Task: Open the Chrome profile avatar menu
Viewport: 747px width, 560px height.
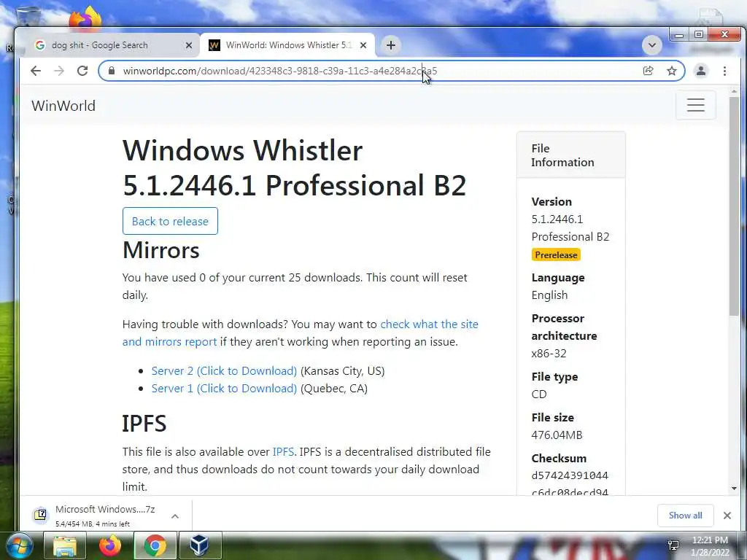Action: click(701, 71)
